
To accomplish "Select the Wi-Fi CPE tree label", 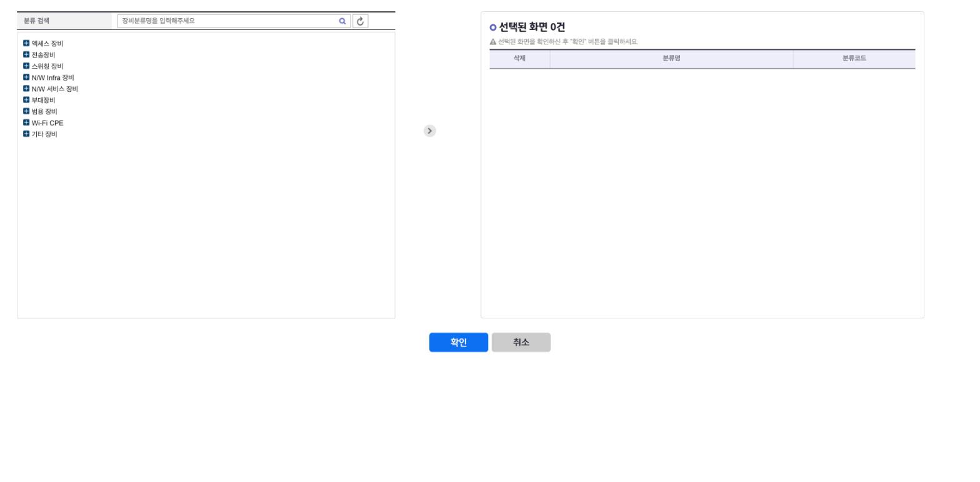I will click(x=47, y=123).
